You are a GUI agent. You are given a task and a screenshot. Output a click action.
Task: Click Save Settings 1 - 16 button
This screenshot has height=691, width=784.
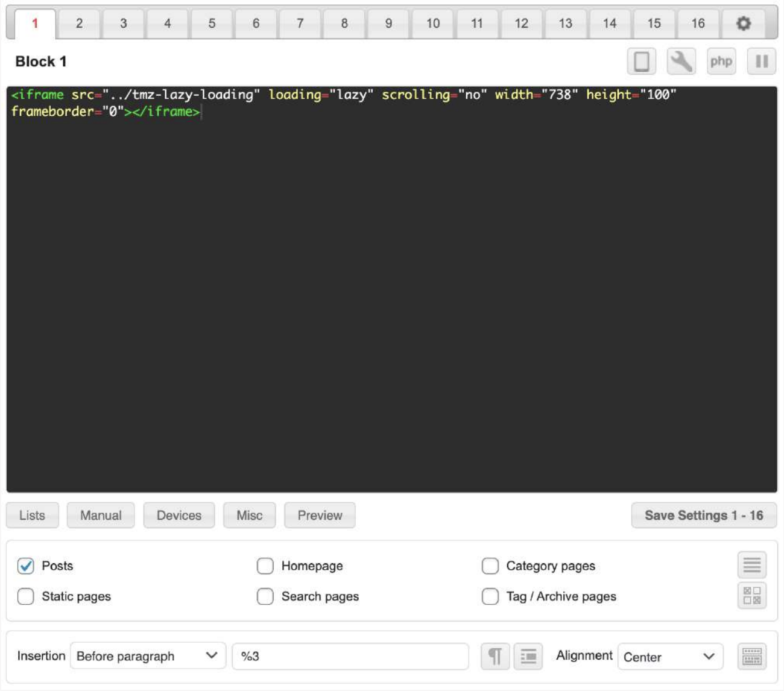[x=703, y=516]
